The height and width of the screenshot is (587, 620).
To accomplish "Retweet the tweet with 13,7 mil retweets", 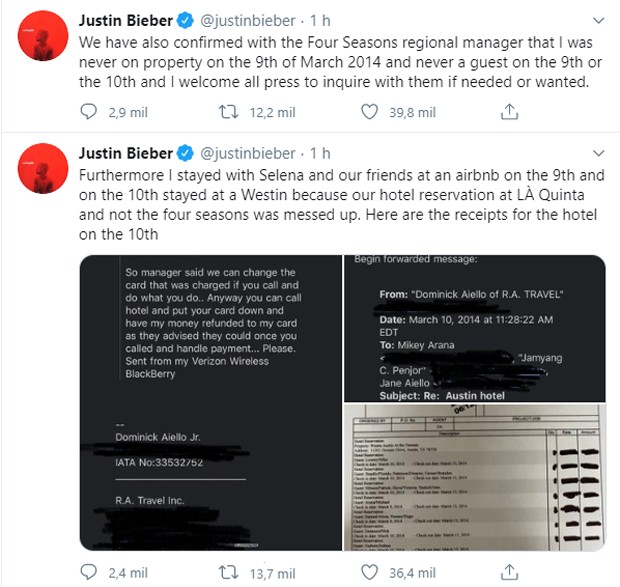I will 229,572.
